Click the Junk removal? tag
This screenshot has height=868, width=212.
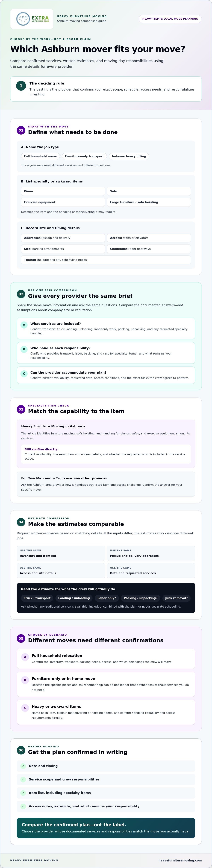(176, 598)
